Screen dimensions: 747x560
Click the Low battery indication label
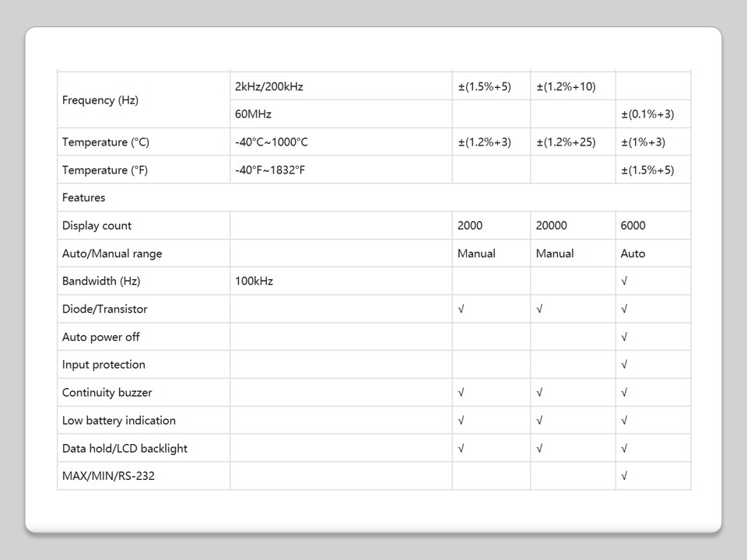point(119,421)
